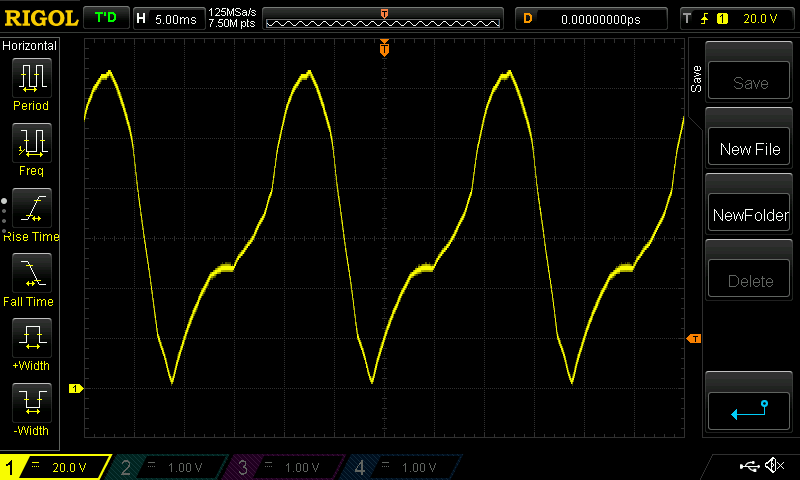Image resolution: width=800 pixels, height=480 pixels.
Task: Click the H horizontal scale label
Action: (141, 19)
